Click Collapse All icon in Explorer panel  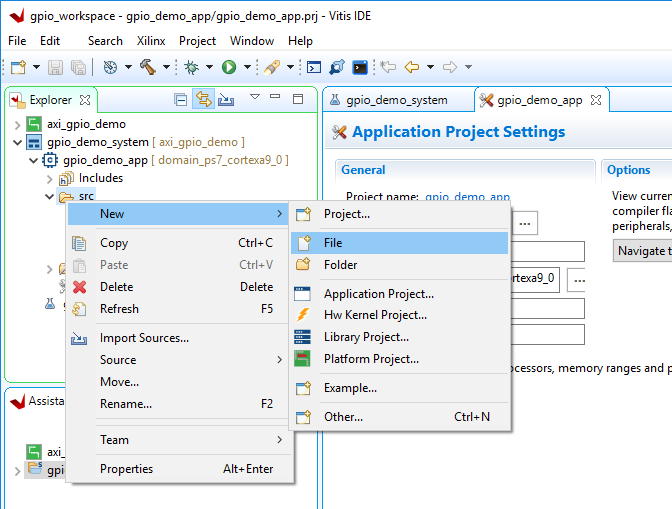[180, 99]
